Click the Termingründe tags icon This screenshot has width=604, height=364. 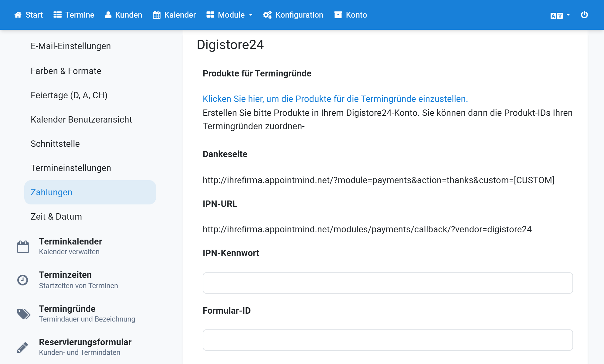pos(24,314)
